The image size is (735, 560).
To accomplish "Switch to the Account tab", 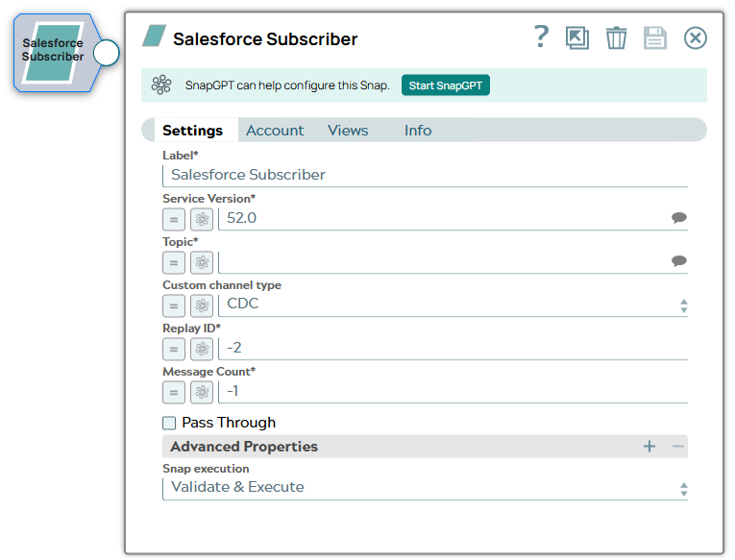I will (x=275, y=131).
